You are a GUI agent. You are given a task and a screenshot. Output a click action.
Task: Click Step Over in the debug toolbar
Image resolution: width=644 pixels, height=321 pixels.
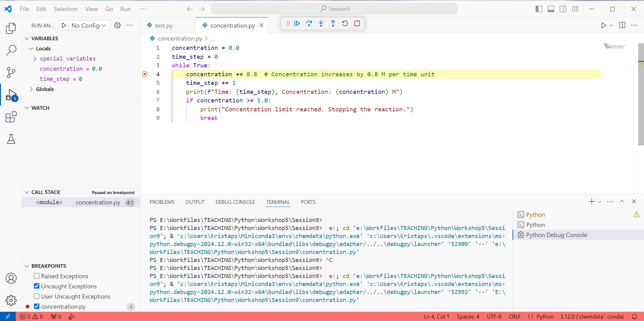(x=309, y=23)
